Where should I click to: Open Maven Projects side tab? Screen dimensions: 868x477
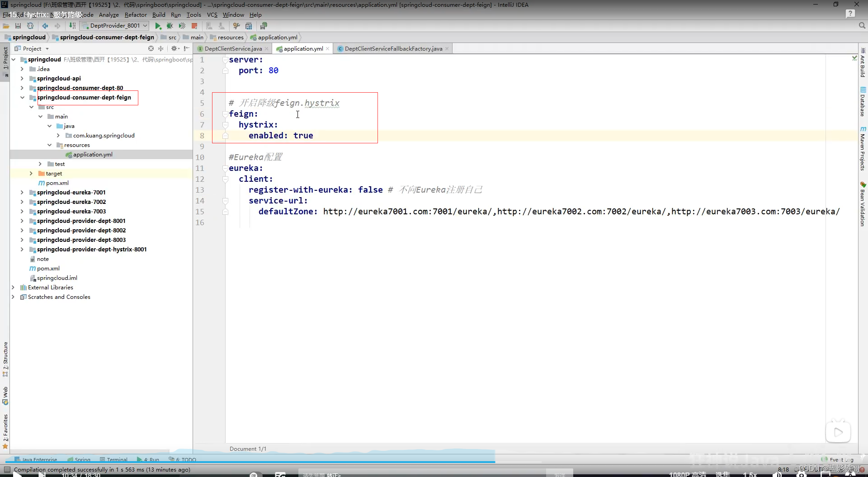click(863, 149)
